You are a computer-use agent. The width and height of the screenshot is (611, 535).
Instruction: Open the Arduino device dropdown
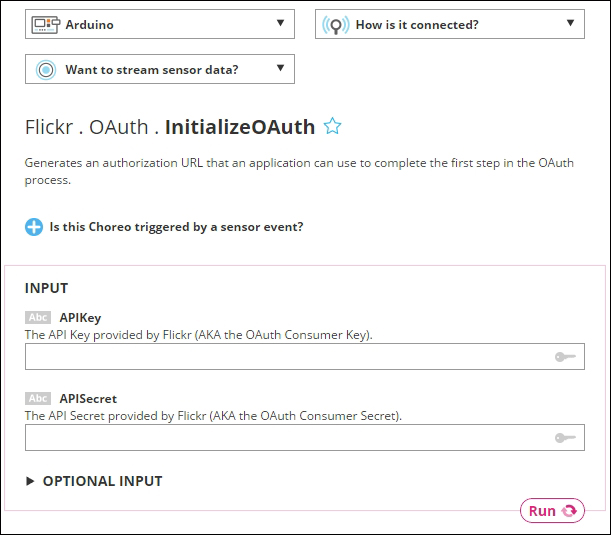pos(160,24)
